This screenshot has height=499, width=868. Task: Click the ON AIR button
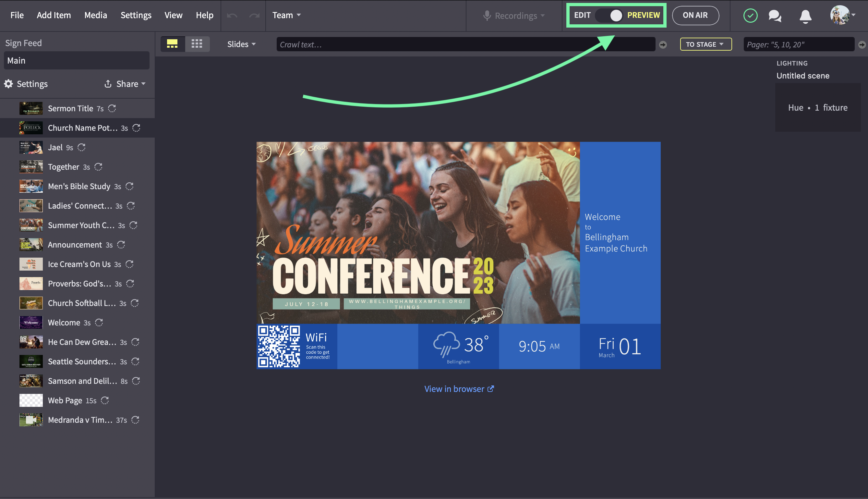pyautogui.click(x=695, y=15)
